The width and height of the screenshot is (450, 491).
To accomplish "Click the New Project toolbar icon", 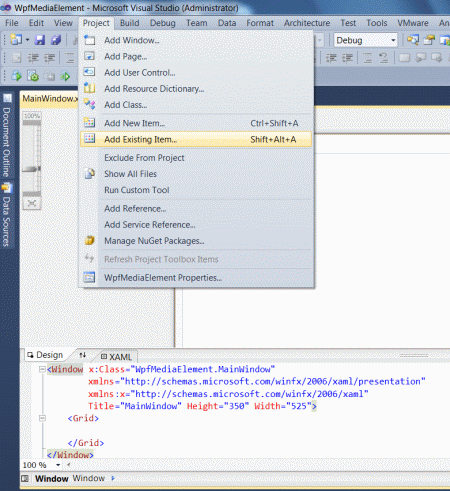I will (16, 40).
